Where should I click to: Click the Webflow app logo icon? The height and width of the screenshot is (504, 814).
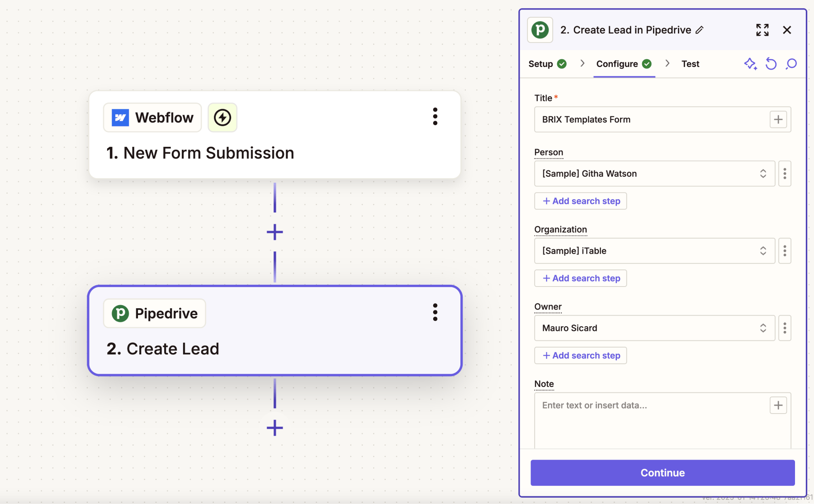pyautogui.click(x=120, y=118)
